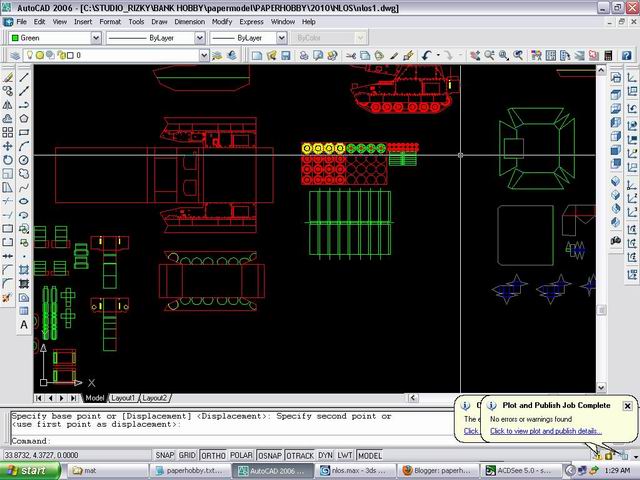The height and width of the screenshot is (480, 640).
Task: Expand the layer 0 dropdown list
Action: click(x=204, y=56)
